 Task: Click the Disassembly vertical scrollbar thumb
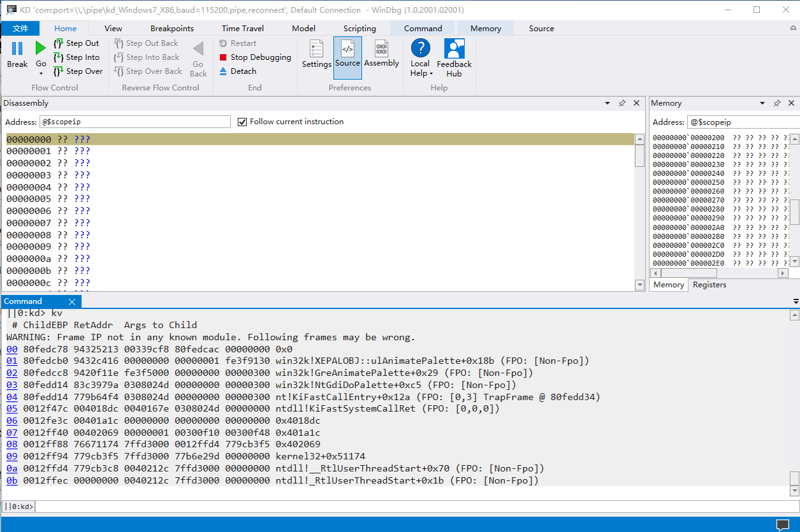[640, 155]
